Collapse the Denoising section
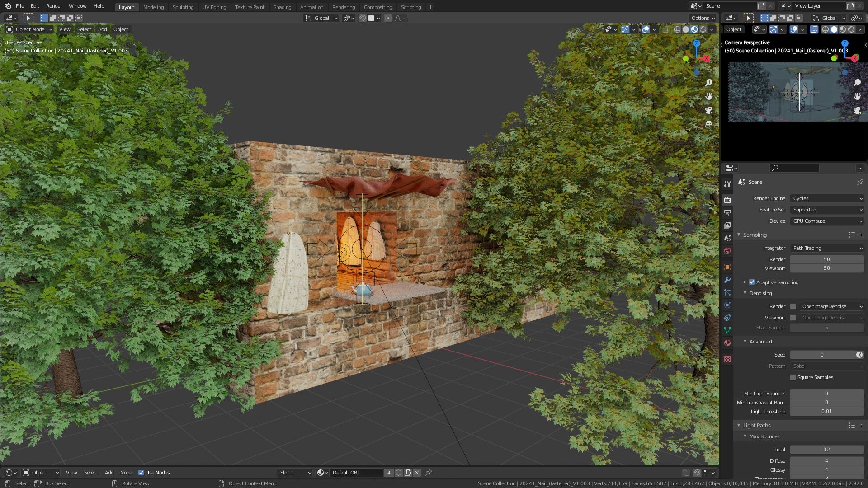The image size is (868, 488). 745,293
